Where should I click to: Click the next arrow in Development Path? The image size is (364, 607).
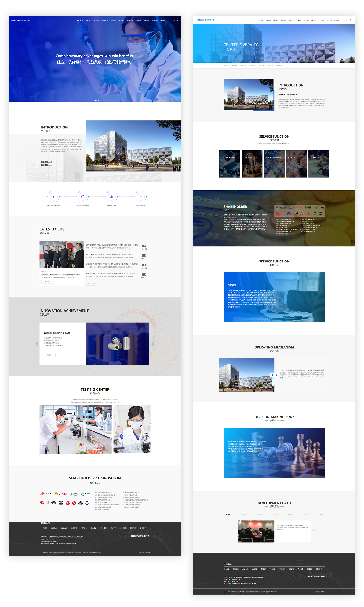[x=314, y=531]
